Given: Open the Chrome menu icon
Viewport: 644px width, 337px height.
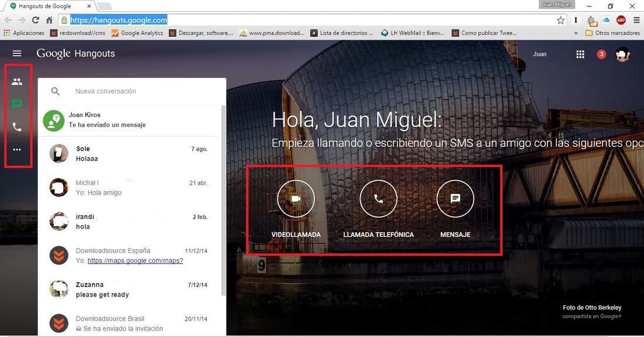Looking at the screenshot, I should click(636, 20).
